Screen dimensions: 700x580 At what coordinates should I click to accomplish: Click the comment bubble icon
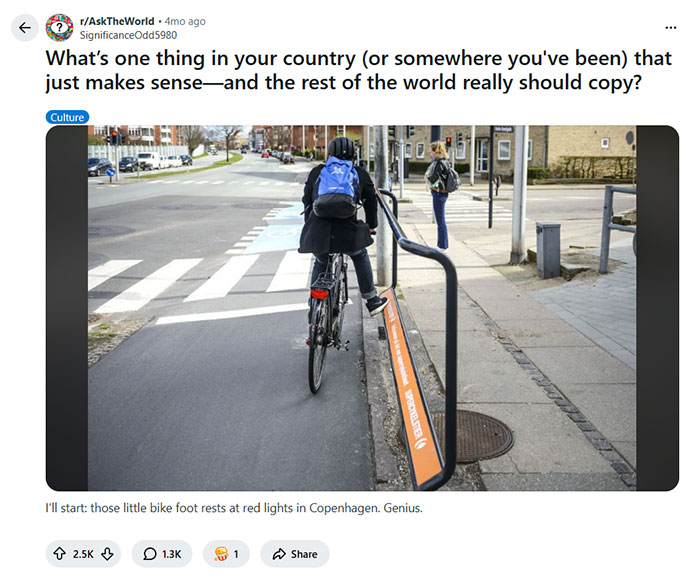[x=150, y=554]
